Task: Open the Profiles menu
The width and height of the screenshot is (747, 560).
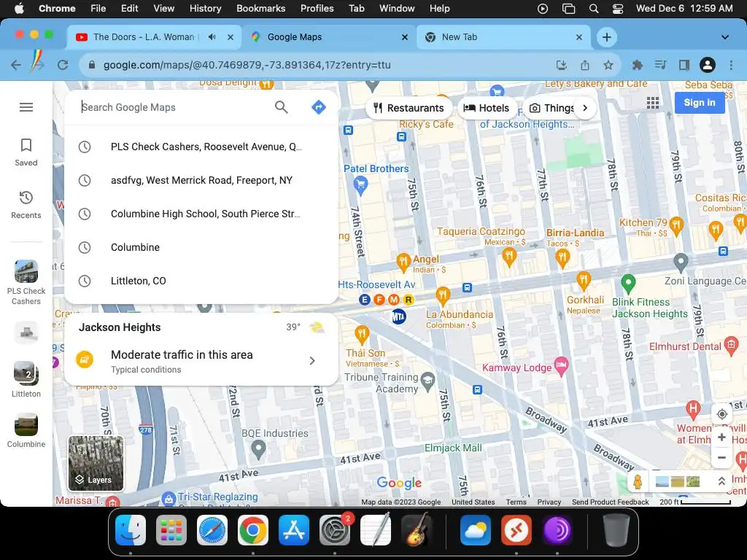Action: coord(317,9)
